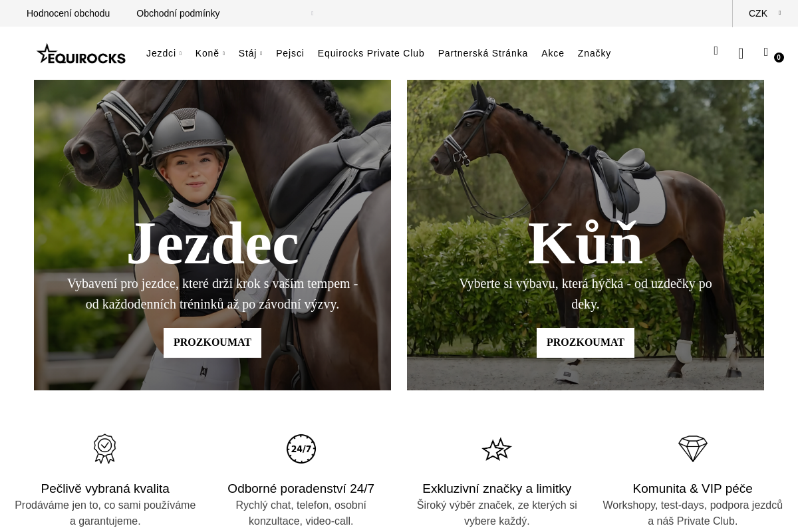798x532 pixels.
Task: Click Prozkoumat button under Jezdec
Action: [x=212, y=342]
